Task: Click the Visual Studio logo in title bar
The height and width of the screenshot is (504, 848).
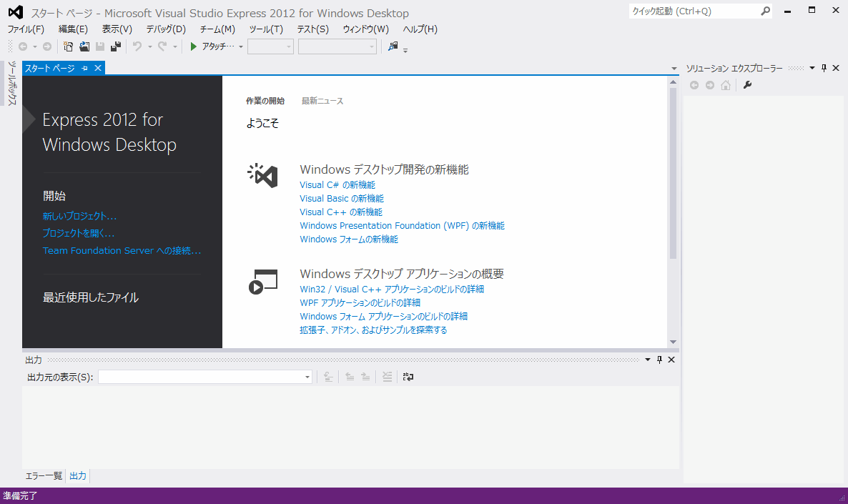Action: coord(16,12)
